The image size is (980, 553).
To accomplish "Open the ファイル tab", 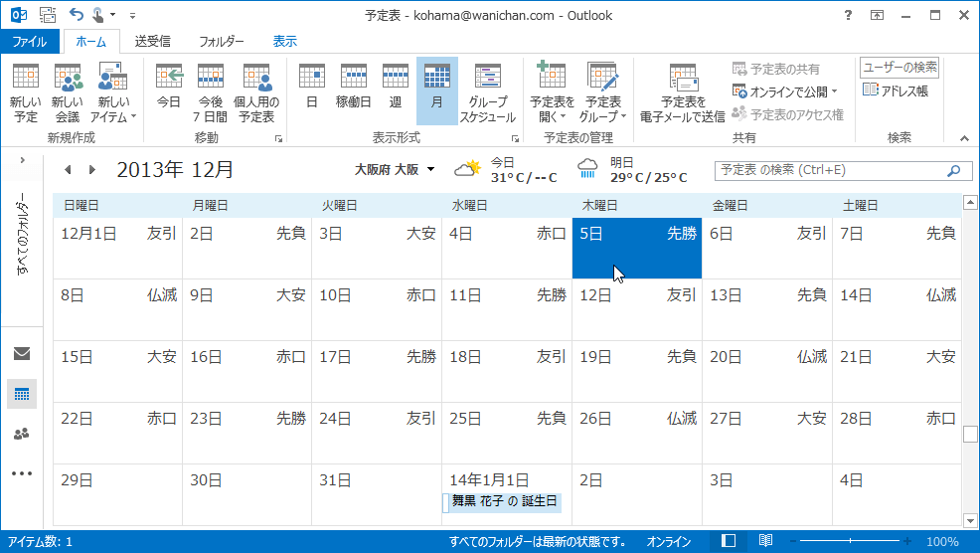I will (30, 42).
